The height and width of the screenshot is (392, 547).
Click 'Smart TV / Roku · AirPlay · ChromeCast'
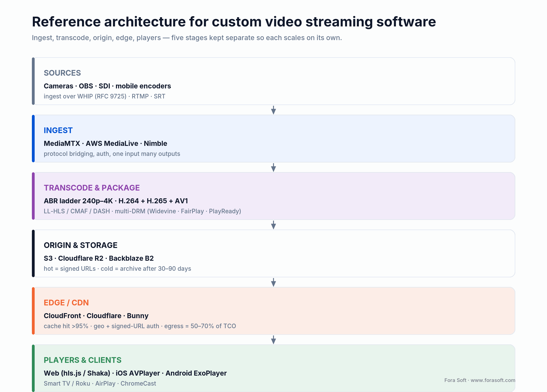pos(100,384)
